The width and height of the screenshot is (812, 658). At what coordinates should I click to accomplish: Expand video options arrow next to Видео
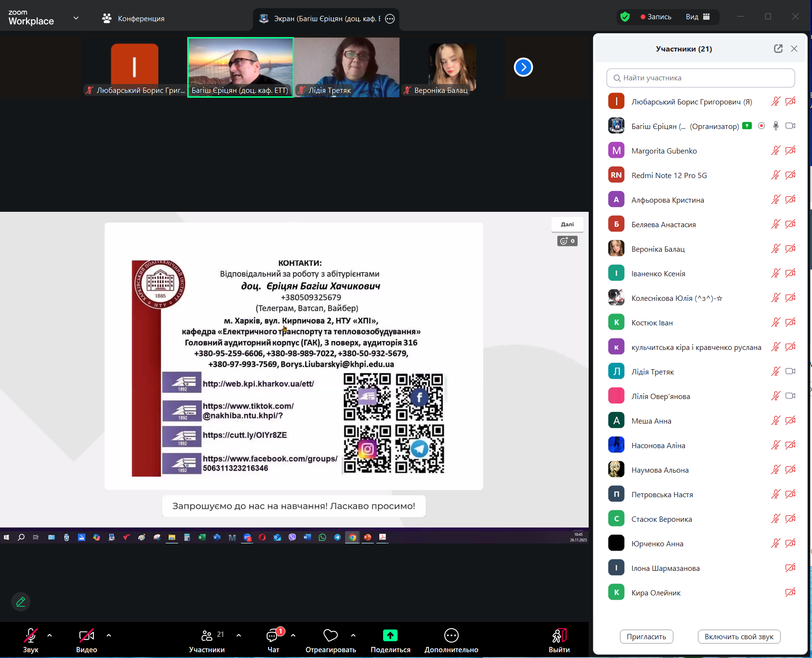(x=109, y=635)
